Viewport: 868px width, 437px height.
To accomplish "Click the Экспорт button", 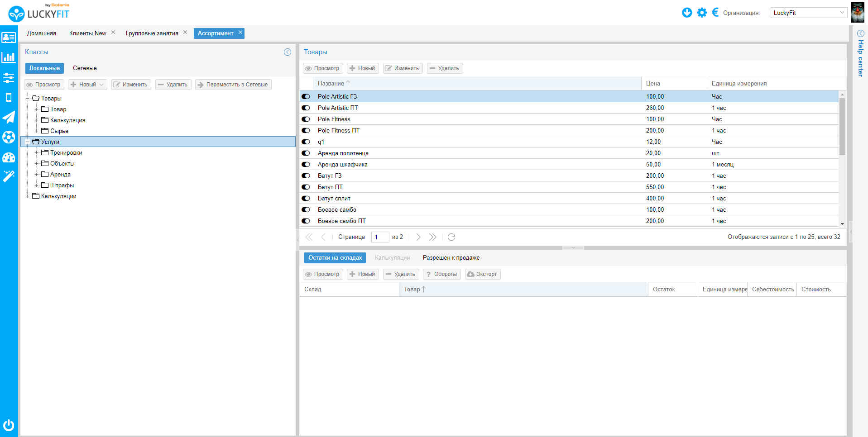I will pos(483,274).
